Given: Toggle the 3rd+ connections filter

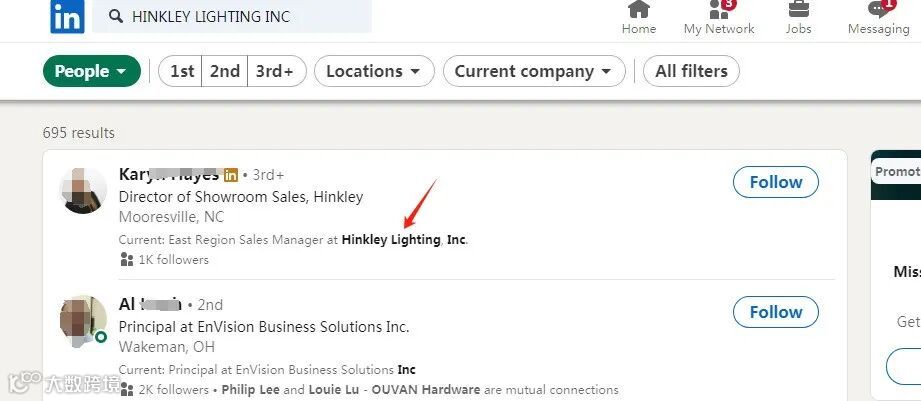Looking at the screenshot, I should [275, 71].
